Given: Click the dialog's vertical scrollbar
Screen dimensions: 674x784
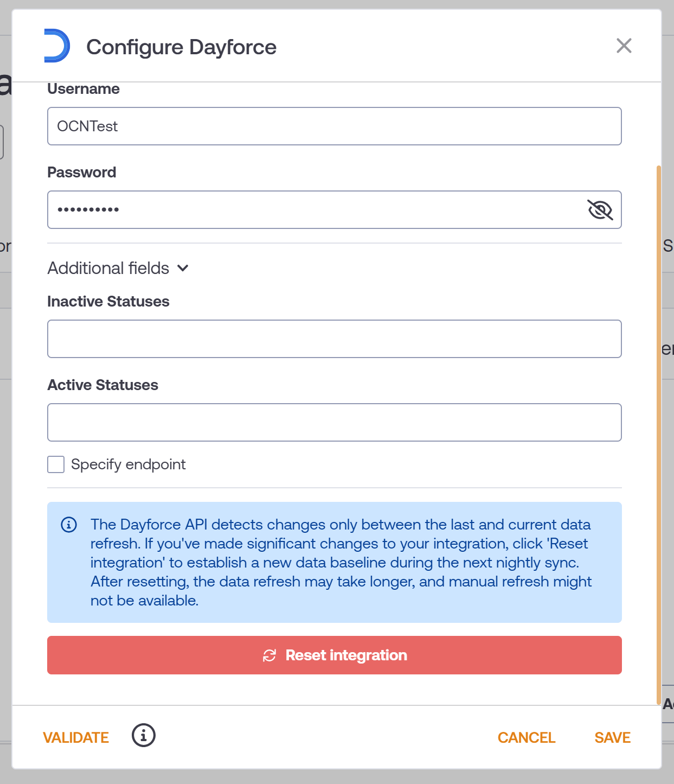Looking at the screenshot, I should click(659, 435).
